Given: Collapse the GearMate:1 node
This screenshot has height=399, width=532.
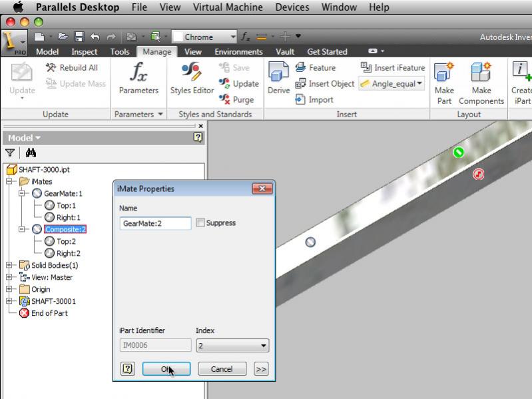Looking at the screenshot, I should pos(22,193).
